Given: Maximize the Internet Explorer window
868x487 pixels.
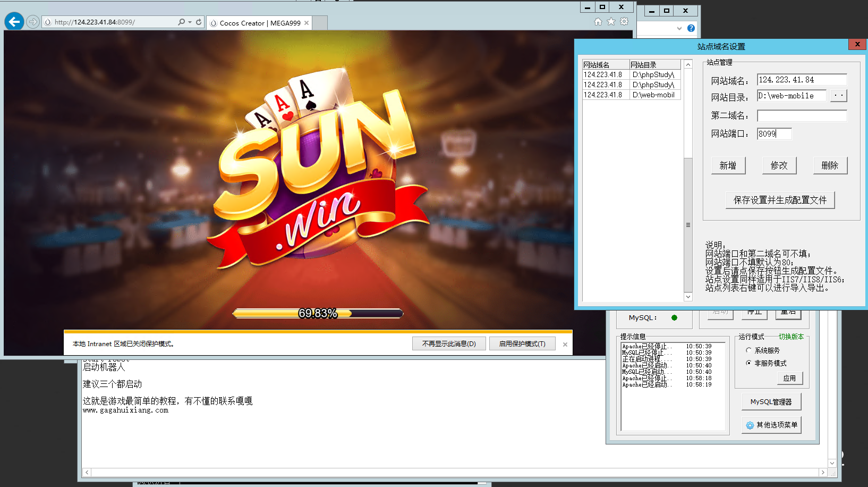Looking at the screenshot, I should click(x=602, y=7).
